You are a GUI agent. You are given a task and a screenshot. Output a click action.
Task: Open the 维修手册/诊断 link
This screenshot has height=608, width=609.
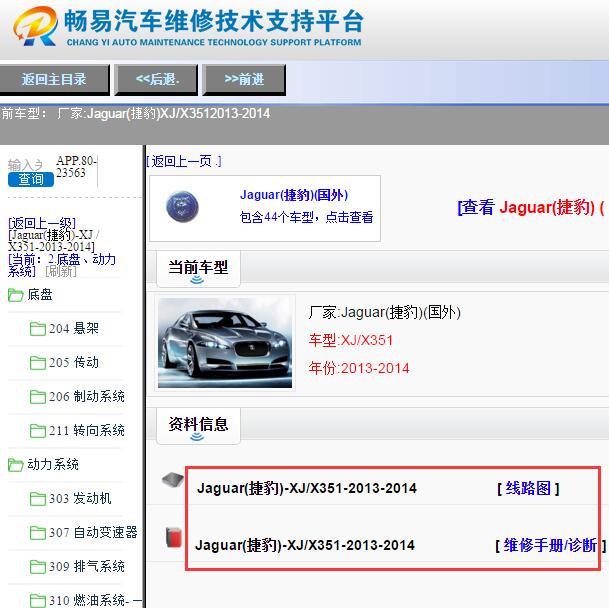[x=550, y=545]
